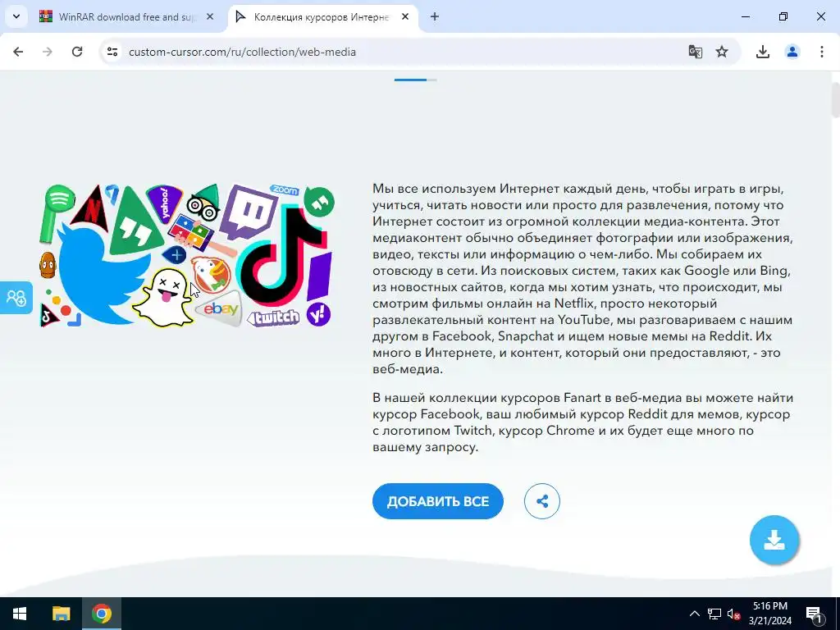
Task: Switch to the WinRAR download tab
Action: 126,17
